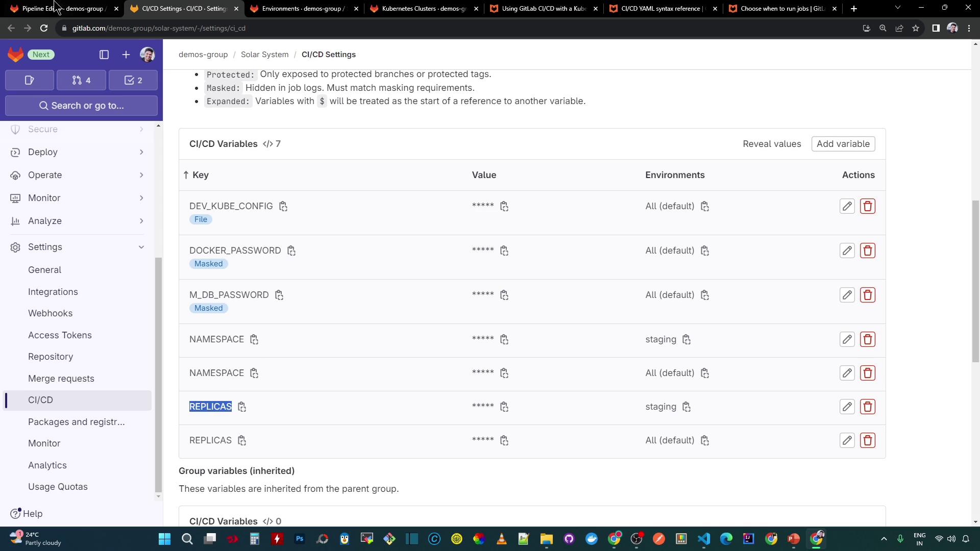The height and width of the screenshot is (551, 980).
Task: Switch to the Kubernetes Clusters browser tab
Action: tap(424, 9)
